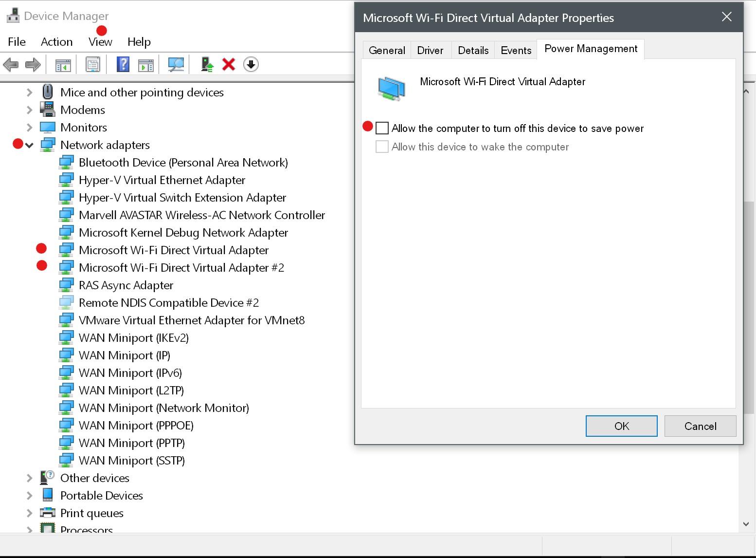
Task: Click OK in the Properties dialog
Action: [x=621, y=426]
